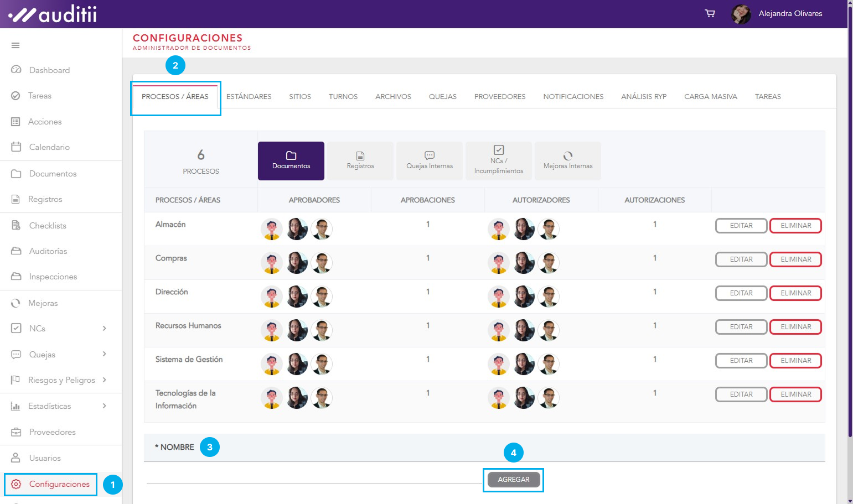
Task: Select the Mejoras Internas tile
Action: (568, 161)
